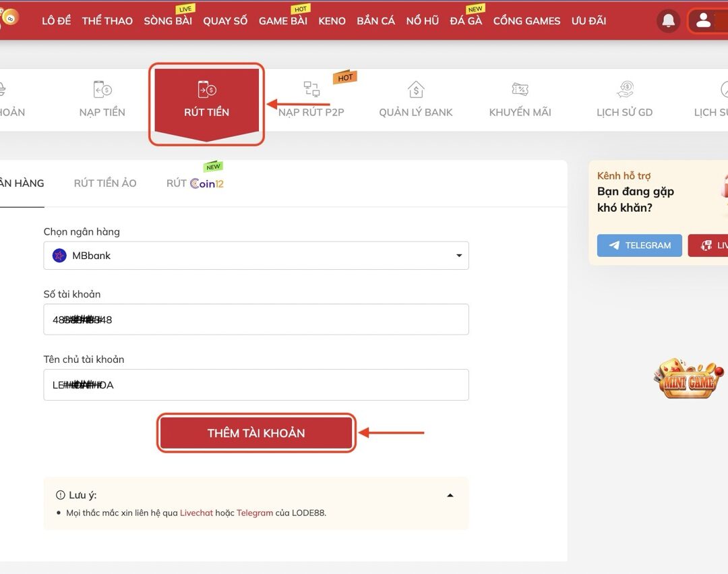Open Lịch Sử GD history icon

[x=625, y=90]
